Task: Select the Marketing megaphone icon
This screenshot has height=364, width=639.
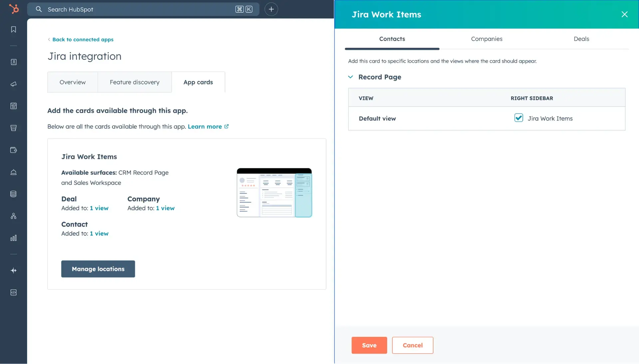Action: click(13, 84)
